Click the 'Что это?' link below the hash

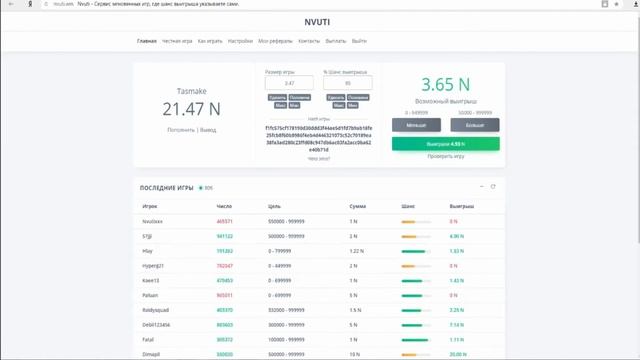(x=319, y=158)
